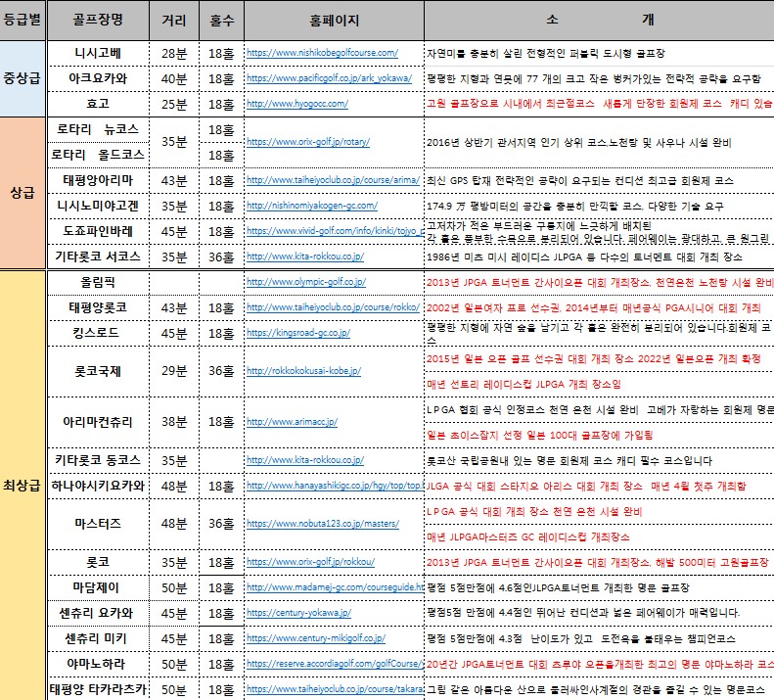Screen dimensions: 774x700
Task: Select the 로타리 올드코스 cell
Action: click(98, 155)
